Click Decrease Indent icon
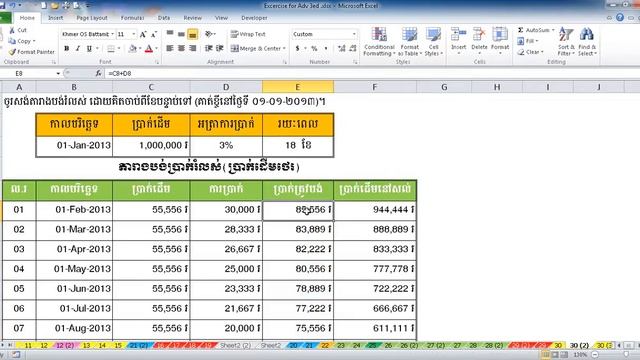The height and width of the screenshot is (360, 640). point(209,49)
